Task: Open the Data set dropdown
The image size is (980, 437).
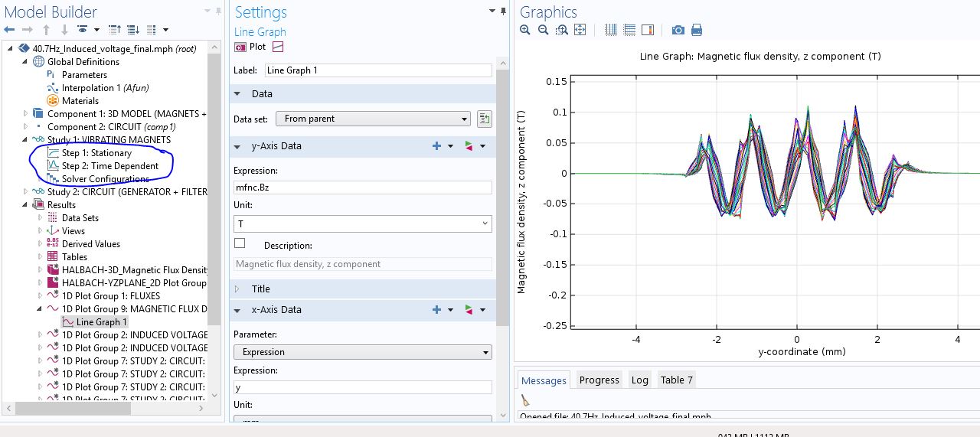Action: pyautogui.click(x=374, y=119)
